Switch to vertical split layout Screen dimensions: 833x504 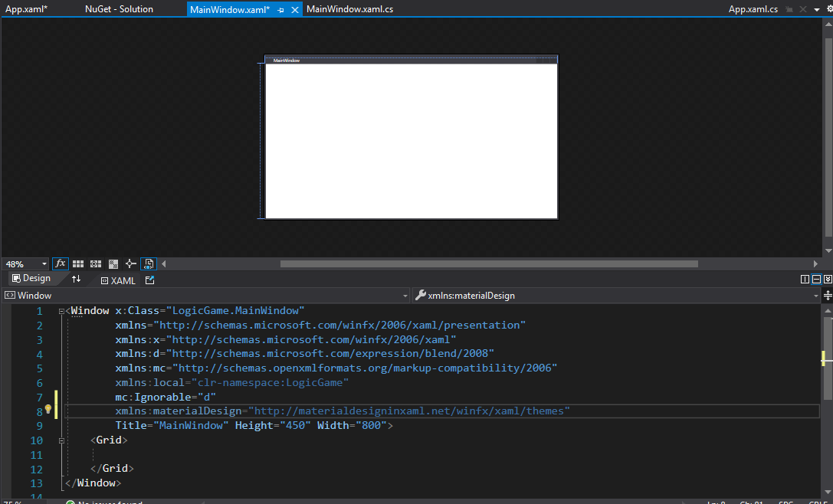805,280
